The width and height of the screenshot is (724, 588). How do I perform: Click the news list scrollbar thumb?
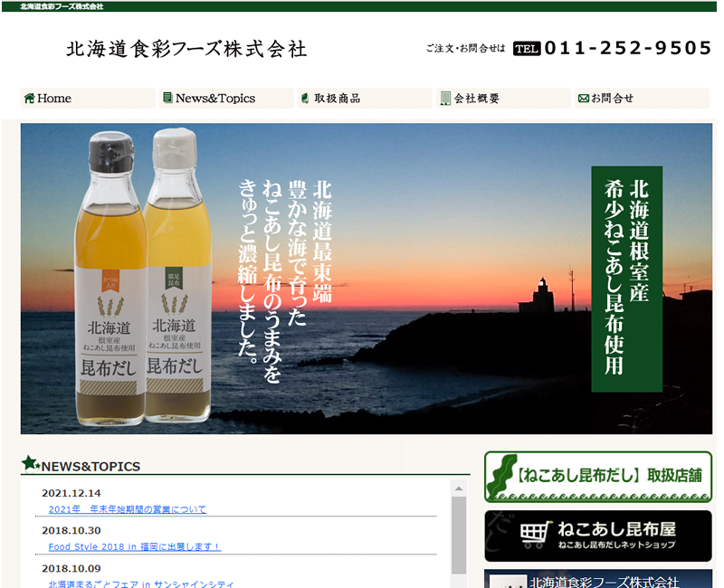[459, 536]
